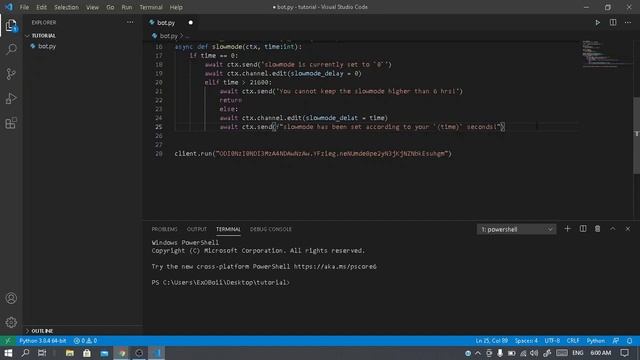
Task: Change end of line sequence CRLF
Action: (573, 340)
